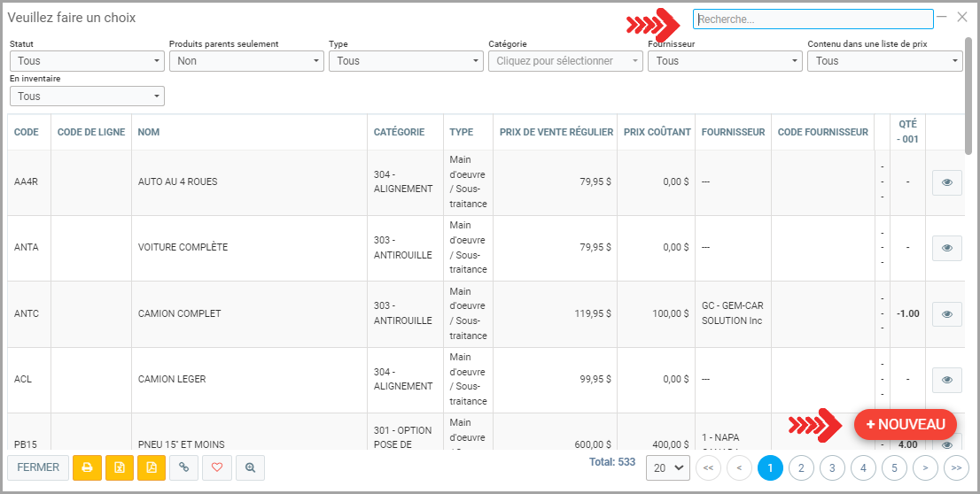View details for AUTO AU 4 ROUES
The image size is (980, 494).
pyautogui.click(x=946, y=182)
